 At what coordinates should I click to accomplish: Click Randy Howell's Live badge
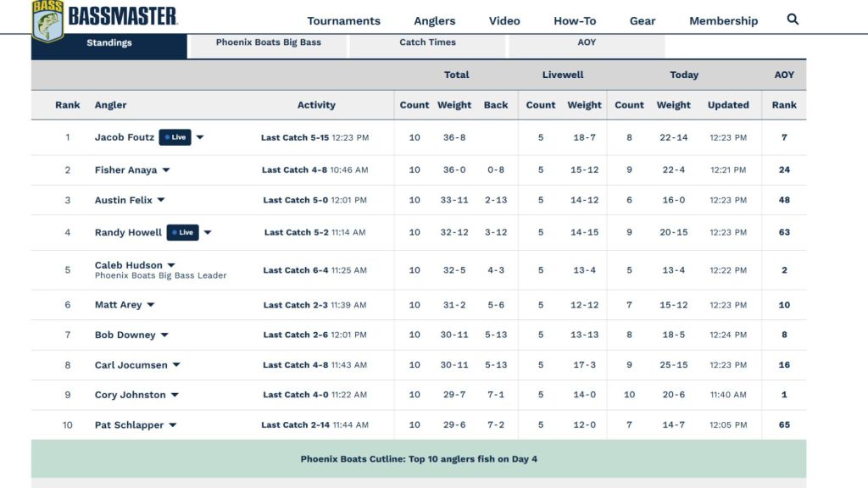182,232
